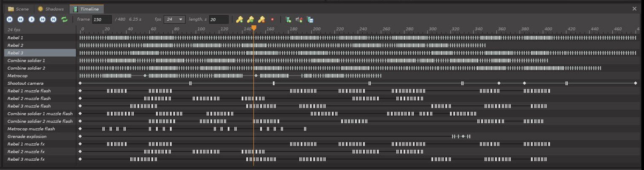Click the add sound speaker icon
Image resolution: width=644 pixels, height=170 pixels.
(x=299, y=19)
